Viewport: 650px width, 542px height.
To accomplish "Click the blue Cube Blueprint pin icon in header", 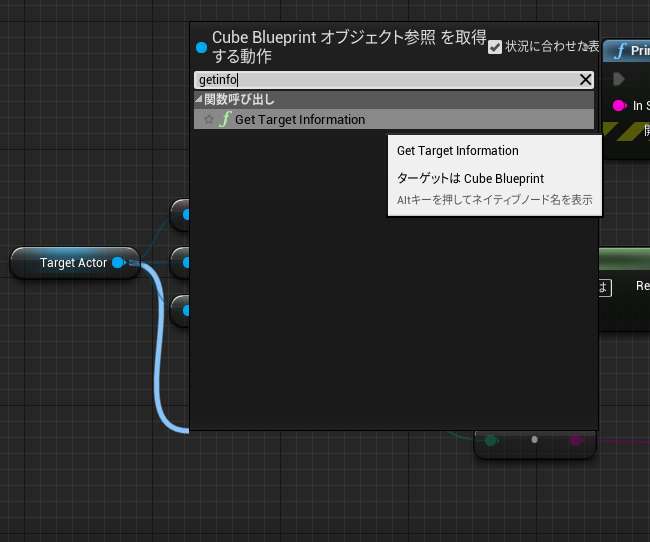I will point(201,47).
